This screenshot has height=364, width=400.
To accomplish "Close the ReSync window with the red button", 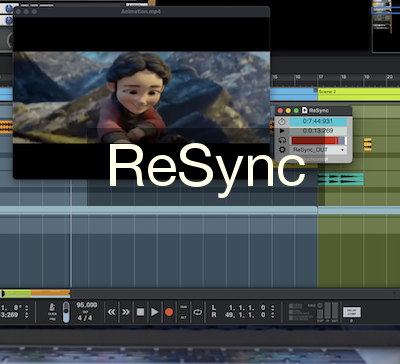I will (280, 111).
